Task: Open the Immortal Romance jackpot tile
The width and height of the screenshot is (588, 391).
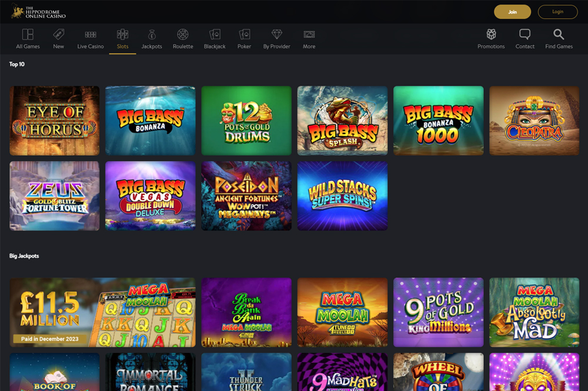Action: 151,372
